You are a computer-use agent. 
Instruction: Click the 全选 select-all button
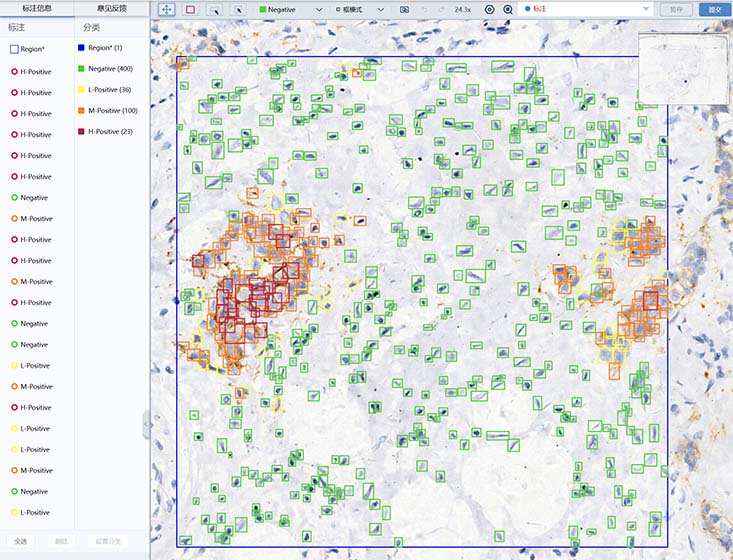[x=21, y=541]
